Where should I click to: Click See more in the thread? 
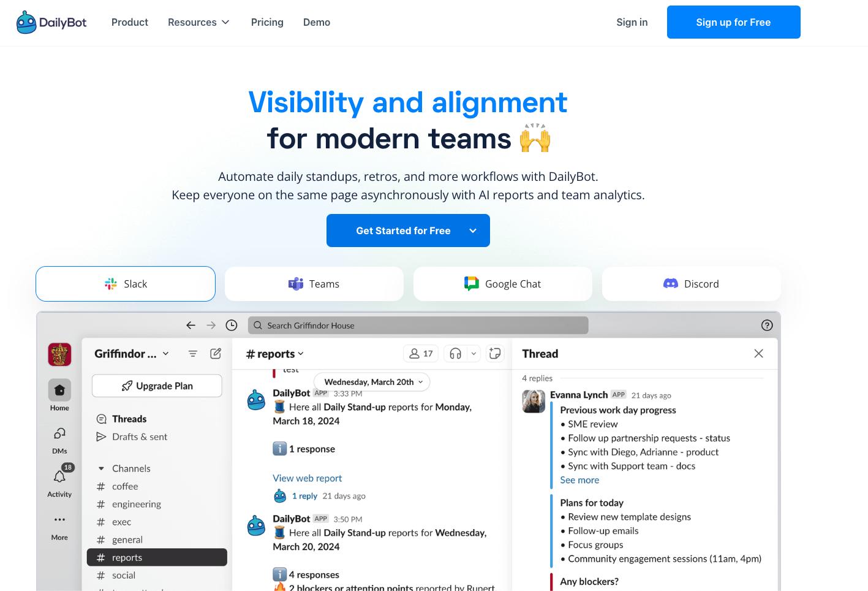[579, 480]
